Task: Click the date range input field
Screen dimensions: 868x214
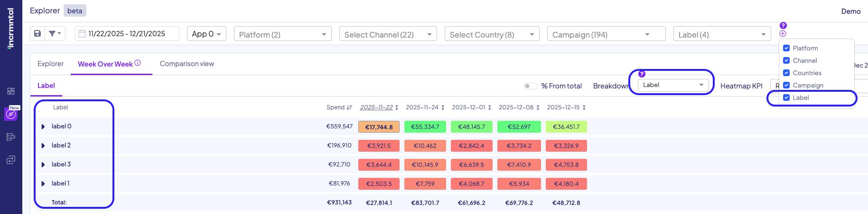Action: [127, 34]
